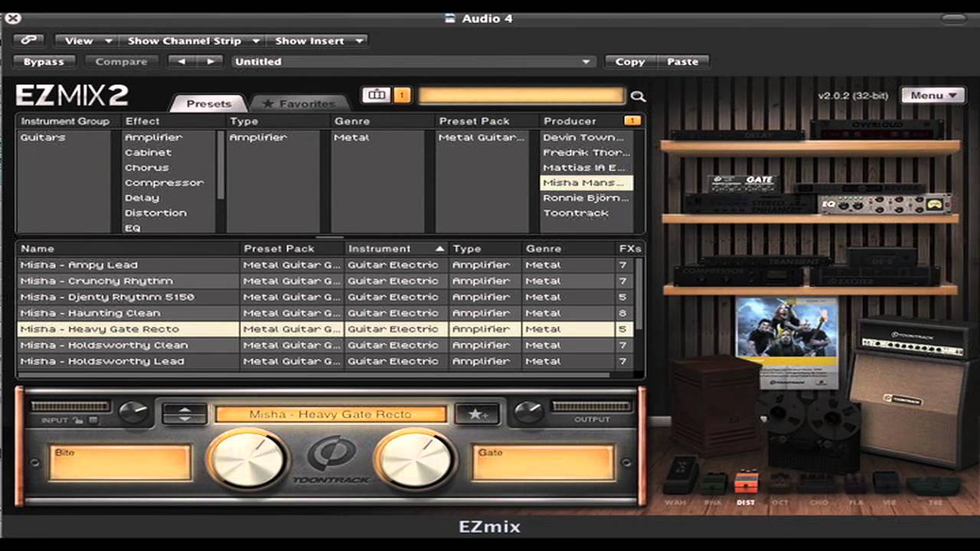Click the Genre header in results table

(568, 249)
